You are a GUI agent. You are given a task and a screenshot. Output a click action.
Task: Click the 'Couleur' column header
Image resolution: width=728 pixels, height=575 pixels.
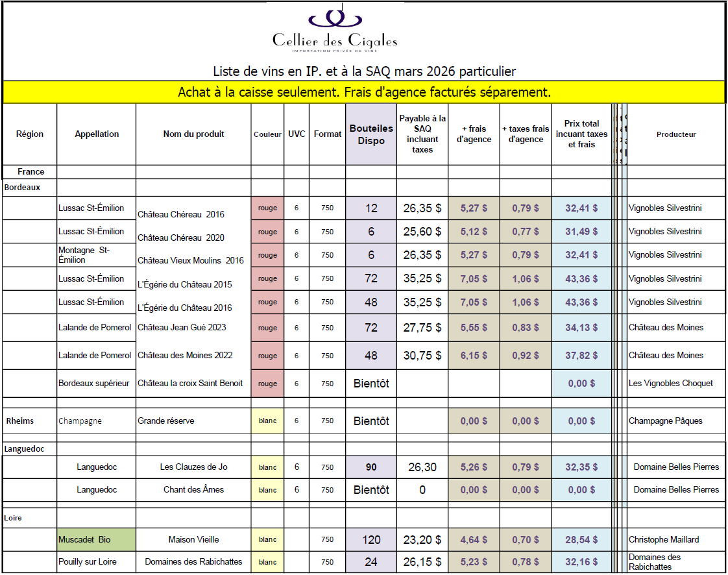click(x=267, y=134)
